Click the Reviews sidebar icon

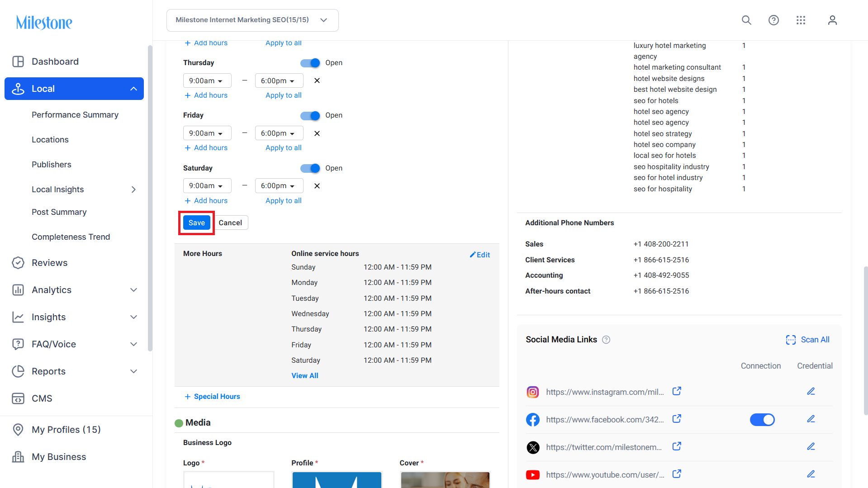point(18,263)
